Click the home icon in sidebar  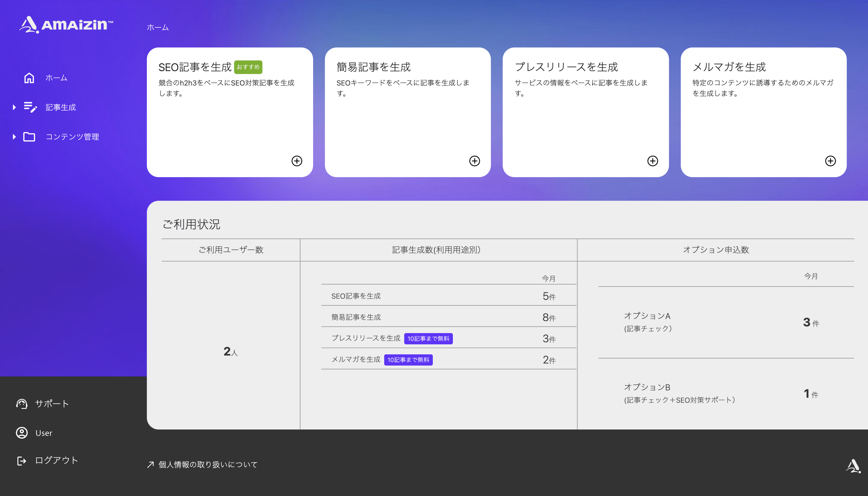pos(29,78)
